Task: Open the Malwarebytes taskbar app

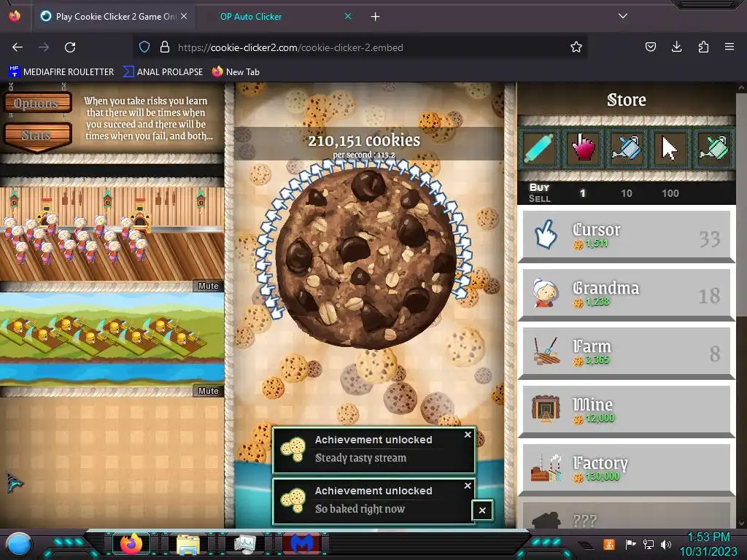Action: tap(301, 544)
